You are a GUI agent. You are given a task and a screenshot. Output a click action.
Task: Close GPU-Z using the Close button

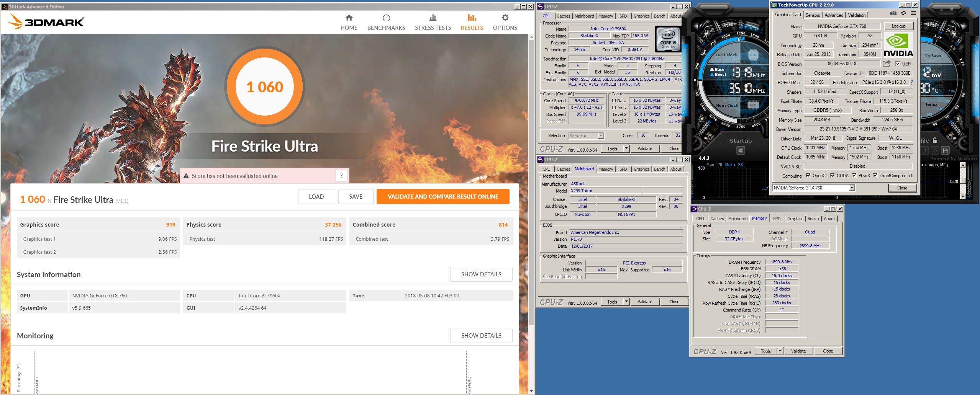tap(902, 188)
